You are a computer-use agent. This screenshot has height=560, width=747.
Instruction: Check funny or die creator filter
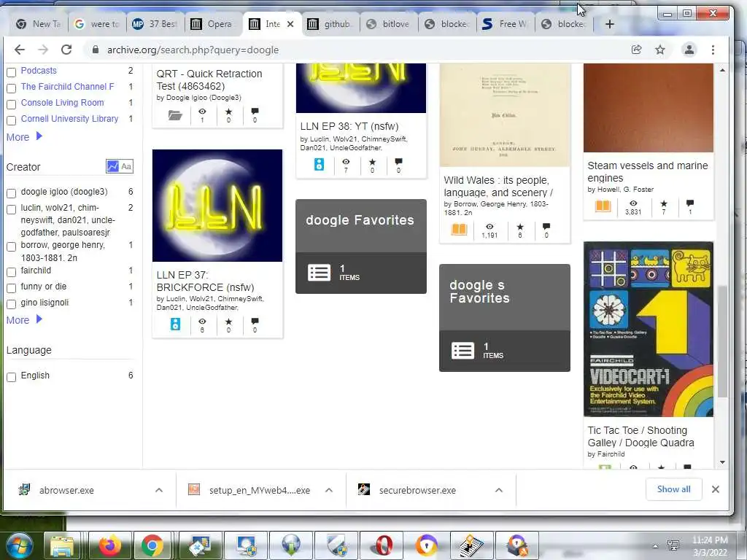point(12,288)
